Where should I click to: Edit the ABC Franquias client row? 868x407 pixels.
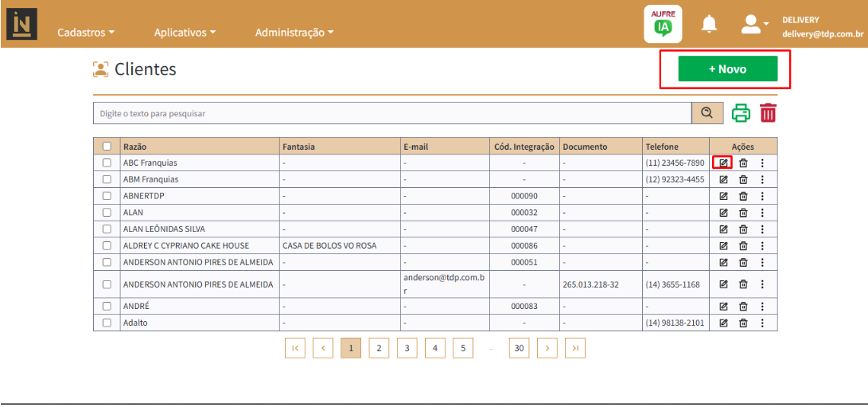pyautogui.click(x=723, y=163)
